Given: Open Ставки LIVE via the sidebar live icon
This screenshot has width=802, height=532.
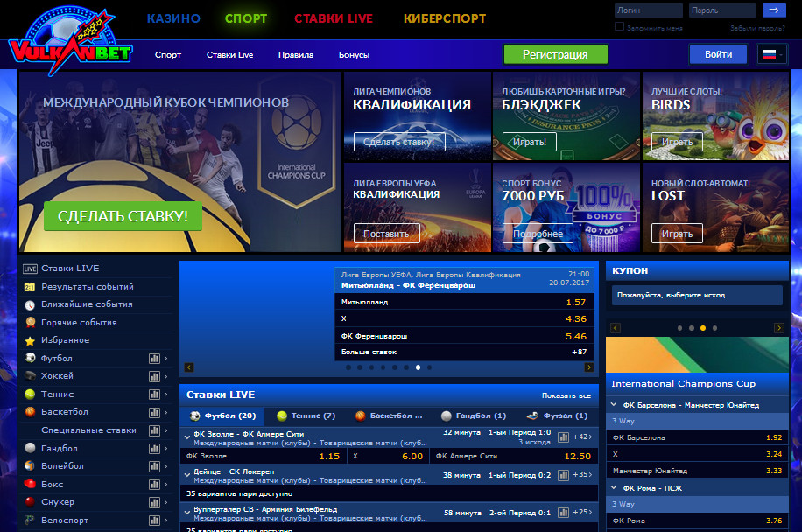Looking at the screenshot, I should (x=30, y=269).
